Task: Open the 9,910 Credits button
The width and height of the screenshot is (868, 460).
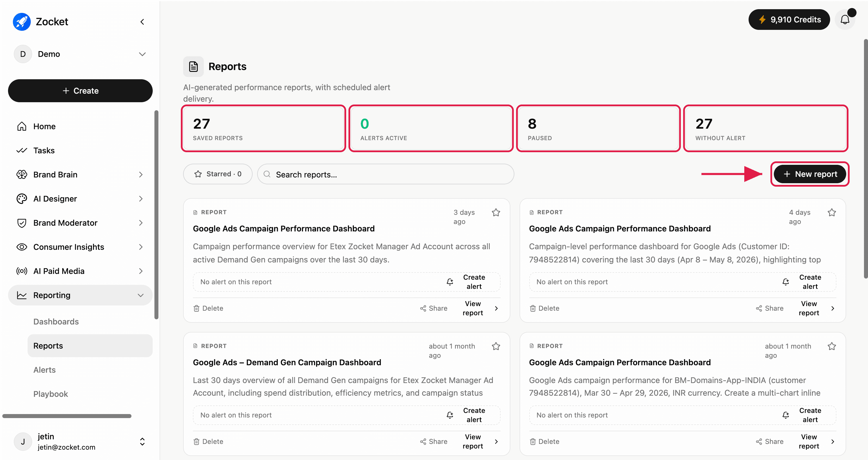Action: pyautogui.click(x=789, y=20)
